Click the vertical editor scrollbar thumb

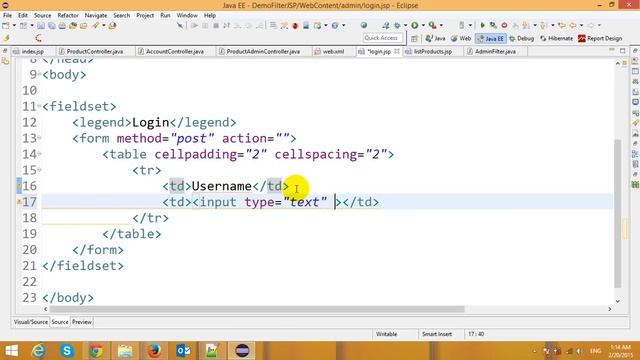point(618,213)
